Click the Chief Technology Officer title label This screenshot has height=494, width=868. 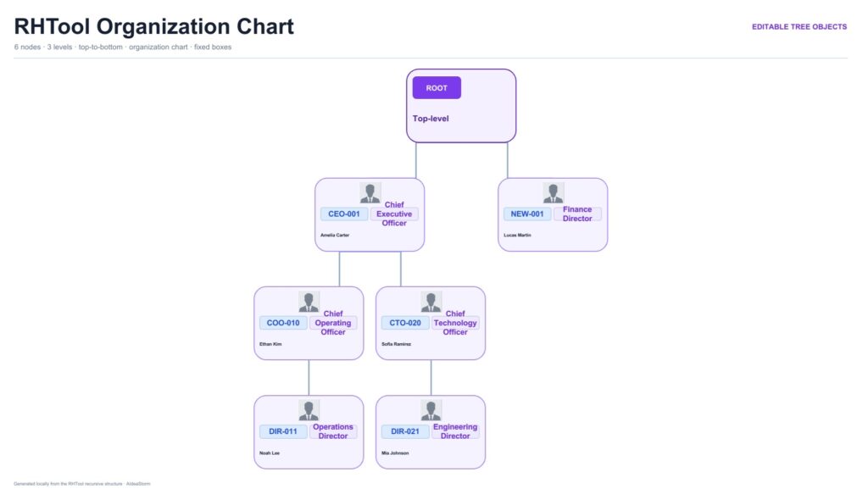click(x=455, y=323)
